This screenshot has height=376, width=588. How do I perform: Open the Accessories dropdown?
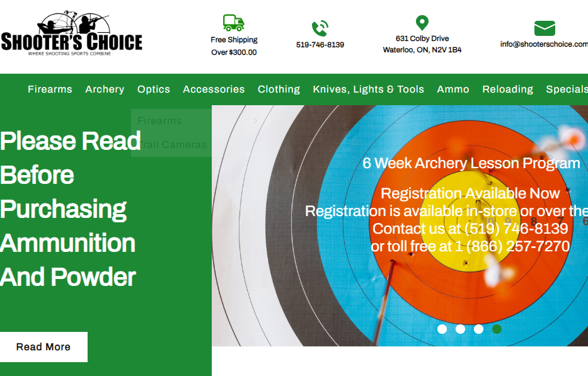[x=214, y=89]
